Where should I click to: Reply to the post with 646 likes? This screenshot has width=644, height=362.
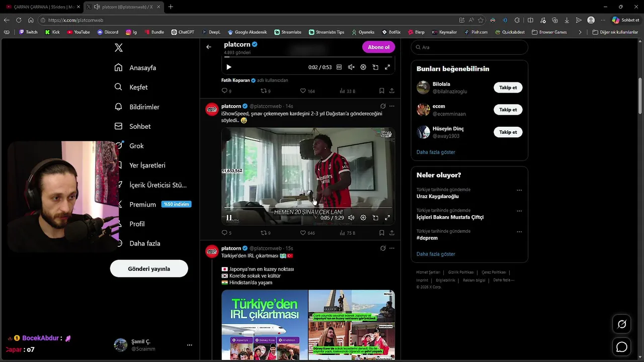(x=226, y=233)
